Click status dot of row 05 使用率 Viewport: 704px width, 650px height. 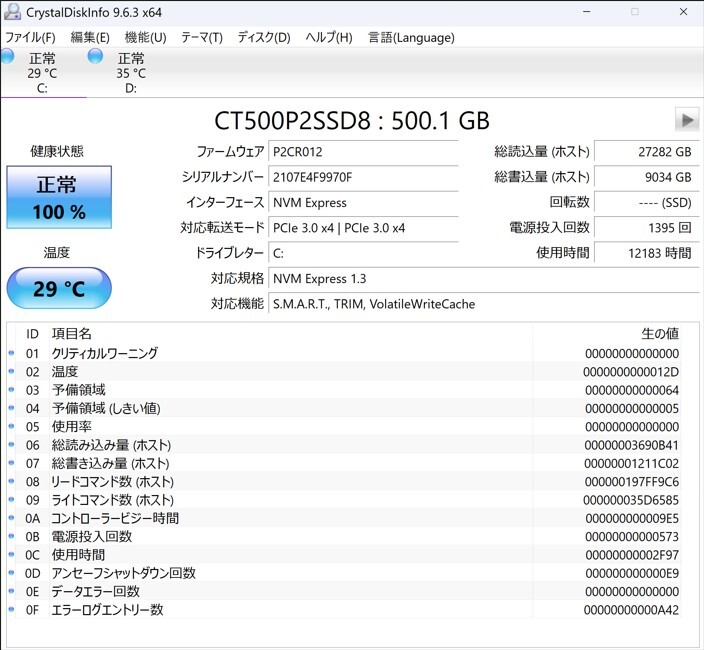11,426
